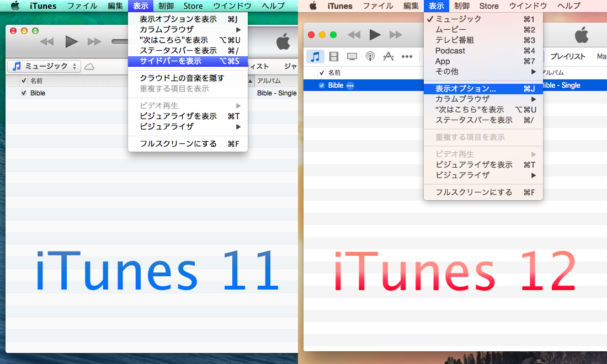Select Podcast in iTunes 12 view menu

[x=483, y=51]
